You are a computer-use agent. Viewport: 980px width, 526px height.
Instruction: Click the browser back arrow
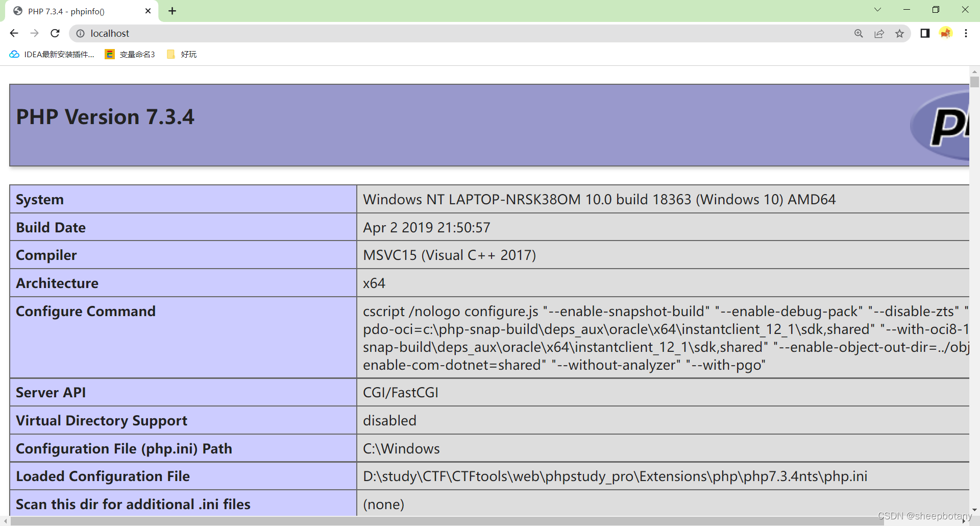pyautogui.click(x=14, y=33)
